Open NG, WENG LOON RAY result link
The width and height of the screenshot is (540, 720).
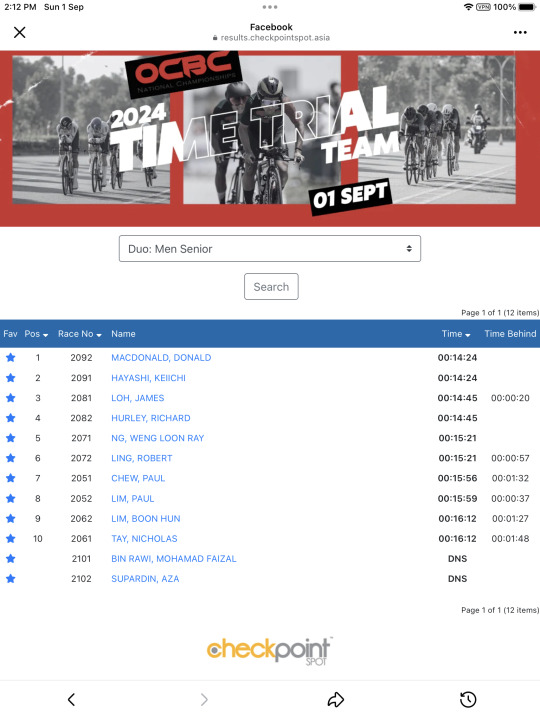[x=158, y=438]
